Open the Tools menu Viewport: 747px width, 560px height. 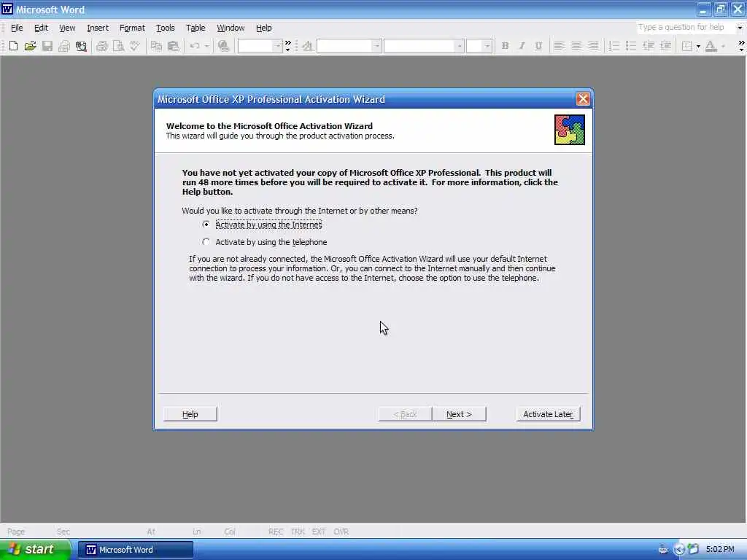pos(166,28)
